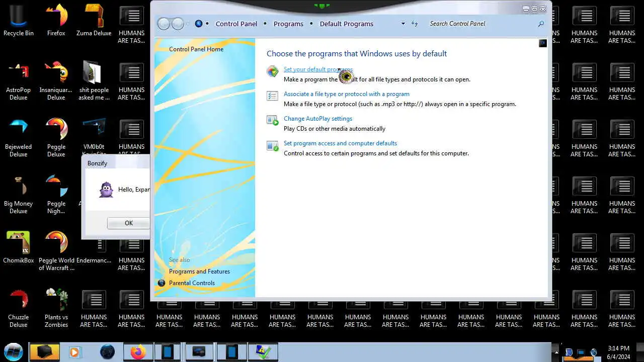644x362 pixels.
Task: Switch to the Default Programs checkmark taskbar button
Action: tap(263, 352)
